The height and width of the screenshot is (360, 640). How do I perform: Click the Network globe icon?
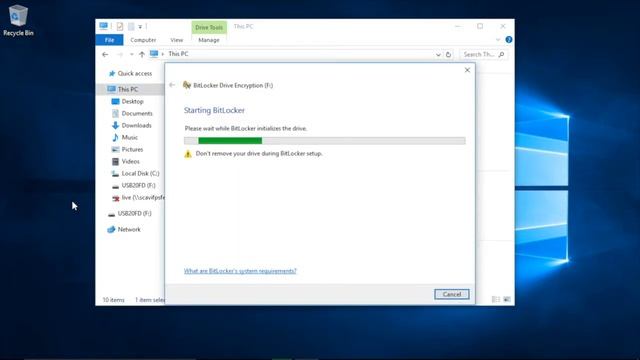(x=111, y=229)
